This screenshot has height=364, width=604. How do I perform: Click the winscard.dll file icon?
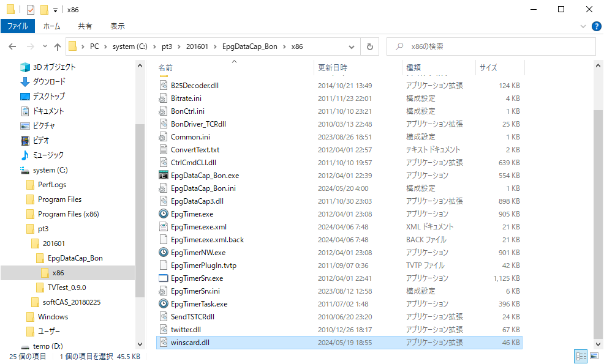coord(164,342)
